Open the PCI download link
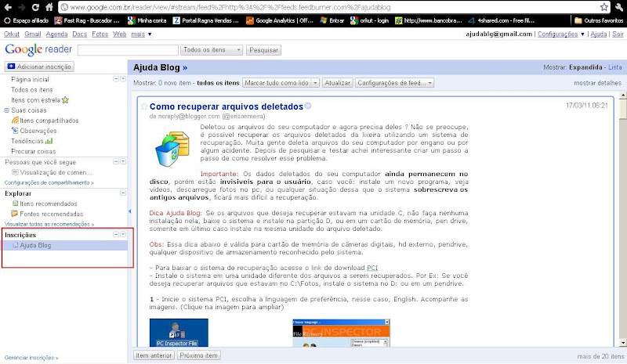This screenshot has height=364, width=627. pos(372,268)
